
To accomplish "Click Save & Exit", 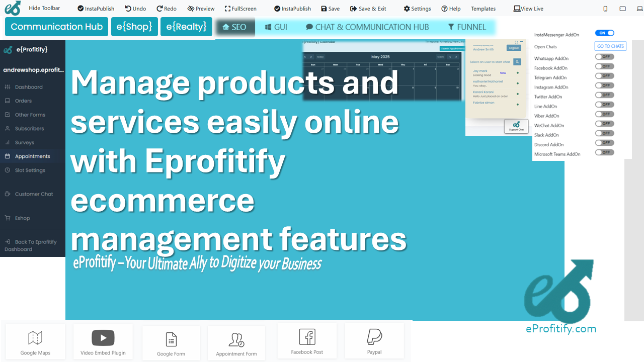I will [x=368, y=9].
